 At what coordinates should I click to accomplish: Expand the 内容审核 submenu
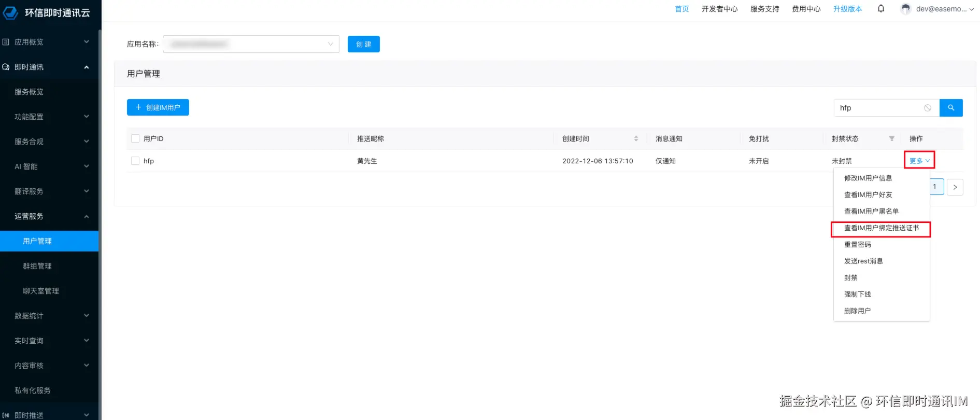click(87, 366)
